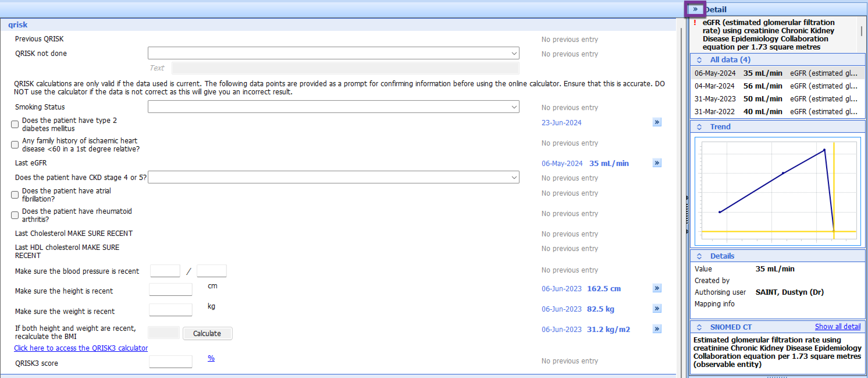Tick the type 2 diabetes mellitus checkbox
The height and width of the screenshot is (378, 868).
(15, 124)
